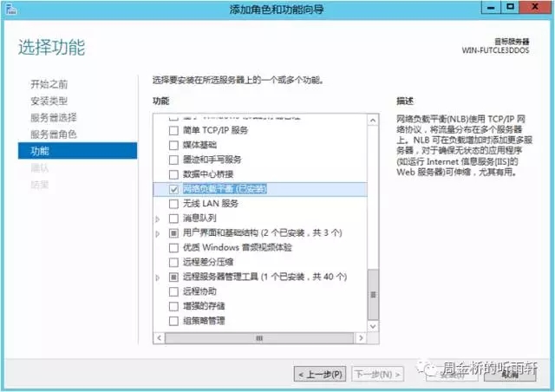
Task: Check the 远程协助 checkbox
Action: (x=173, y=291)
